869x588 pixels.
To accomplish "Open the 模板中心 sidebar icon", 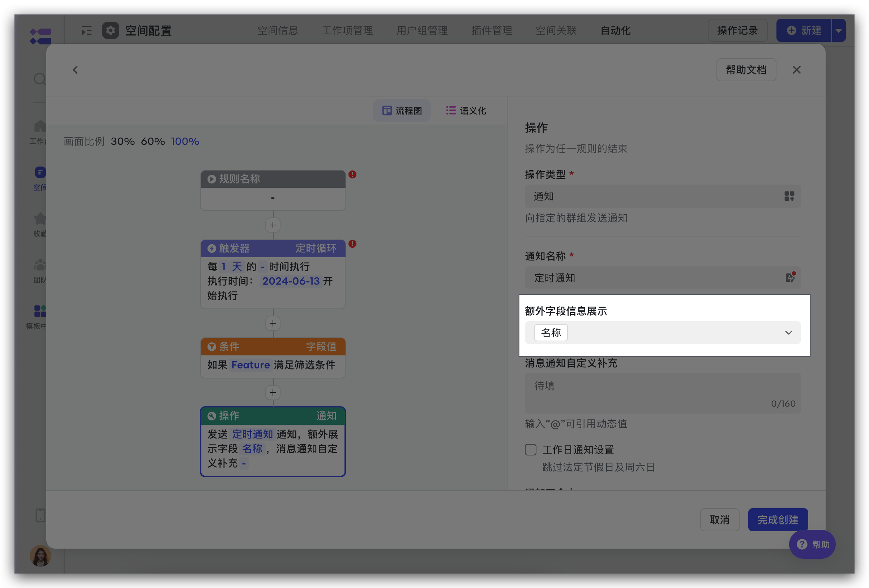I will pyautogui.click(x=40, y=311).
